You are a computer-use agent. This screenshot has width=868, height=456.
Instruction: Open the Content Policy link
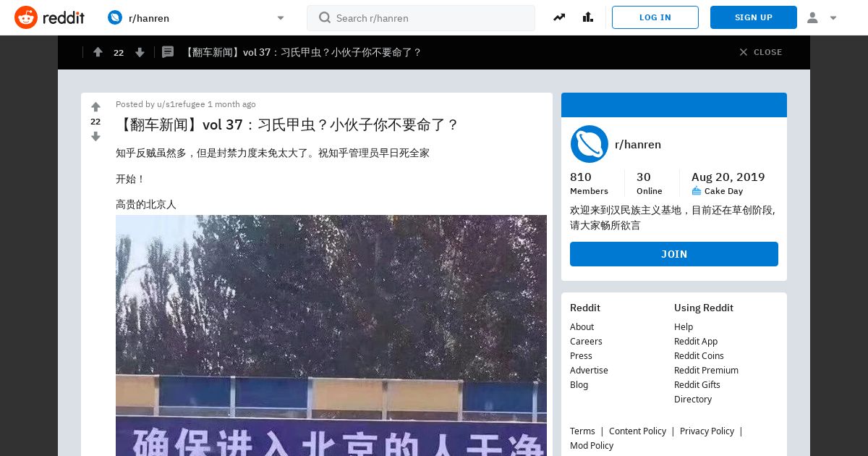tap(637, 431)
